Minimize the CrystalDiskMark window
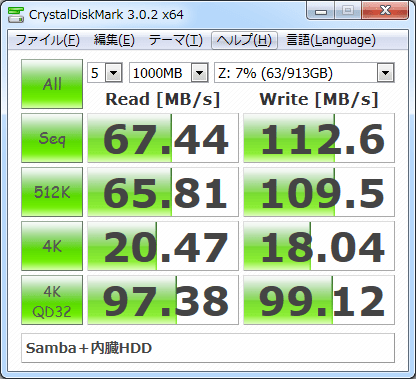 tap(321, 11)
